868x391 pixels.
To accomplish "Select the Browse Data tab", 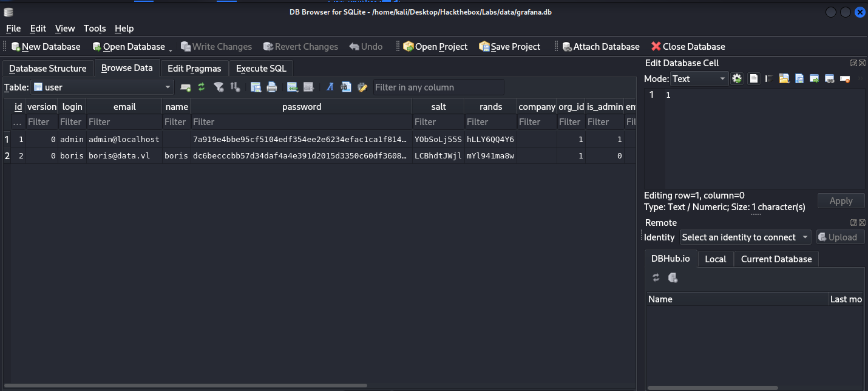I will tap(127, 68).
